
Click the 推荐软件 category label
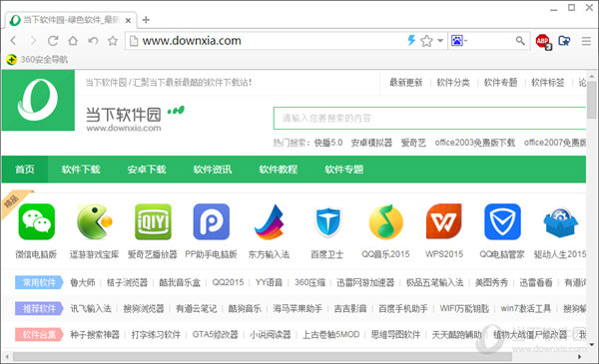click(39, 308)
